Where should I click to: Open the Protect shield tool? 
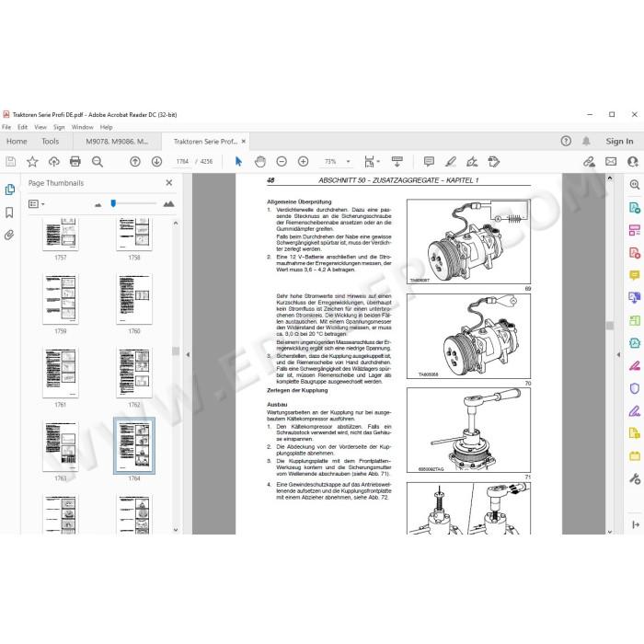click(x=635, y=388)
